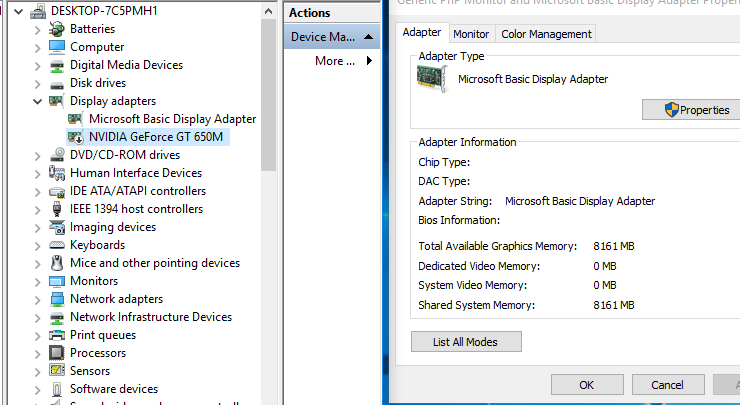
Task: Click the DVD/CD-ROM drives icon
Action: pyautogui.click(x=57, y=154)
